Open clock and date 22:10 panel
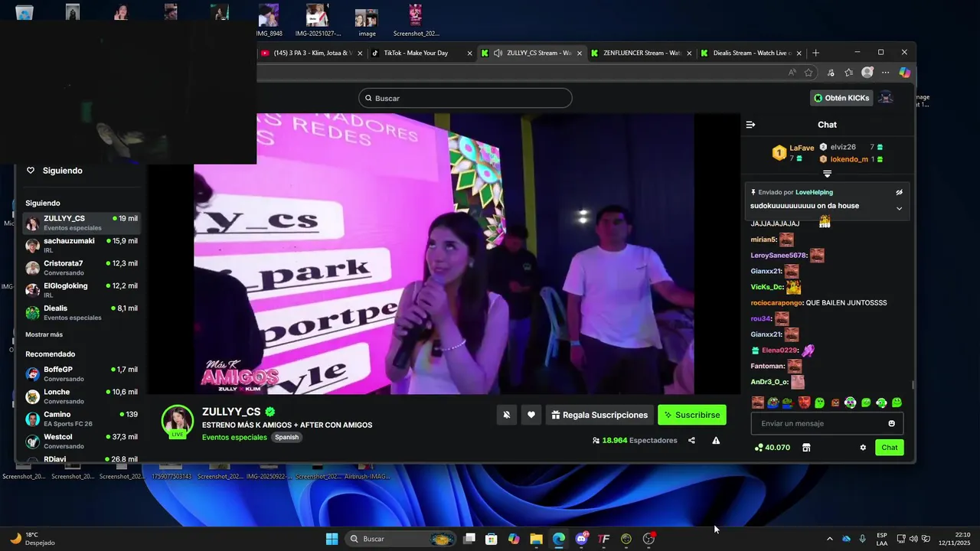980x551 pixels. pyautogui.click(x=955, y=539)
